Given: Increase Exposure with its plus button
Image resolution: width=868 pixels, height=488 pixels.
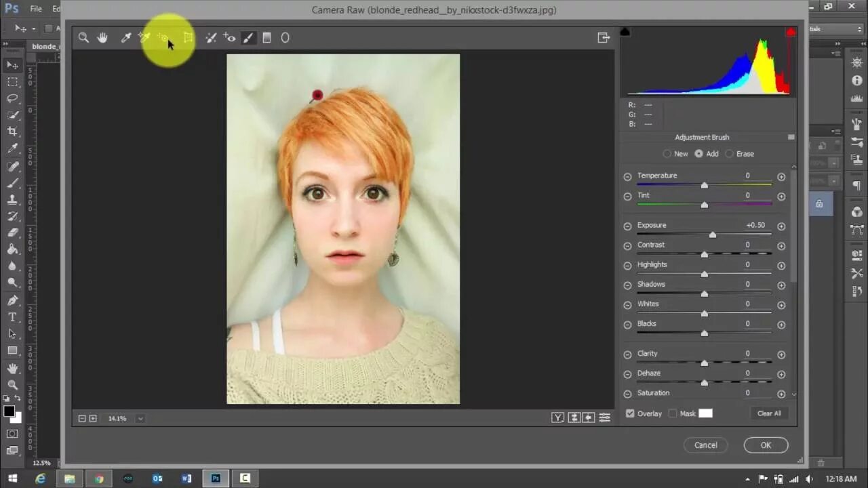Looking at the screenshot, I should tap(781, 226).
